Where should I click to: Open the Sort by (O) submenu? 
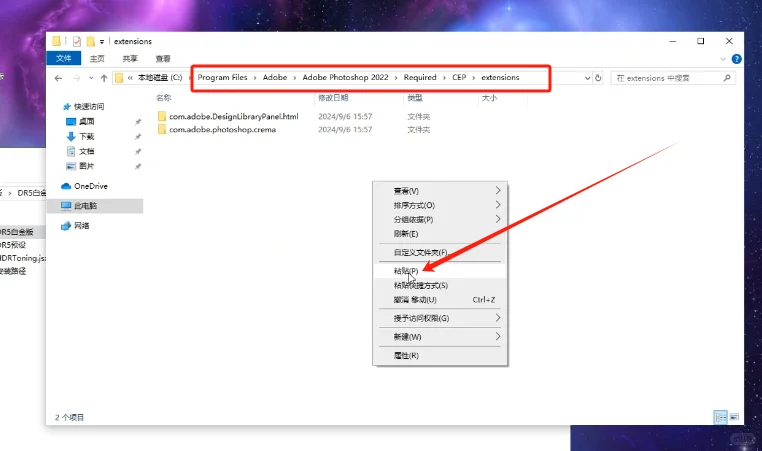[x=440, y=205]
